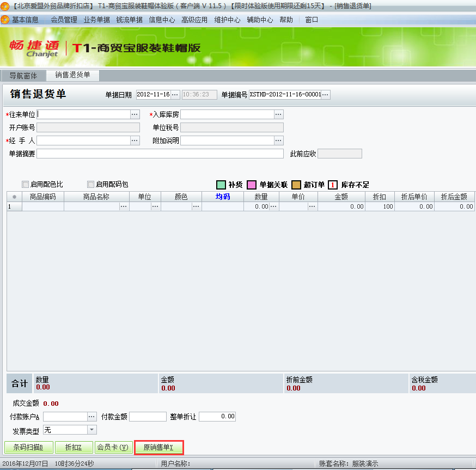Click the 会员卡(V) button
Image resolution: width=476 pixels, height=470 pixels.
point(113,447)
